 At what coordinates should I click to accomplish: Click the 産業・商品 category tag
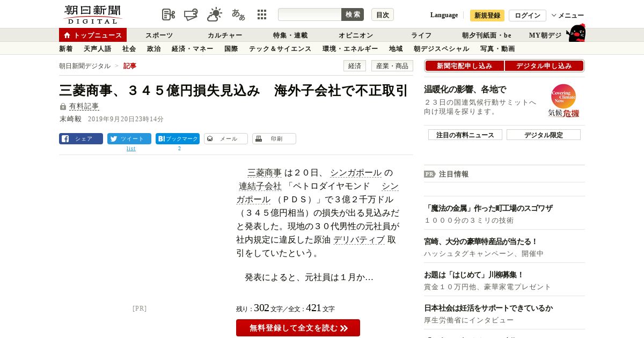pyautogui.click(x=392, y=65)
